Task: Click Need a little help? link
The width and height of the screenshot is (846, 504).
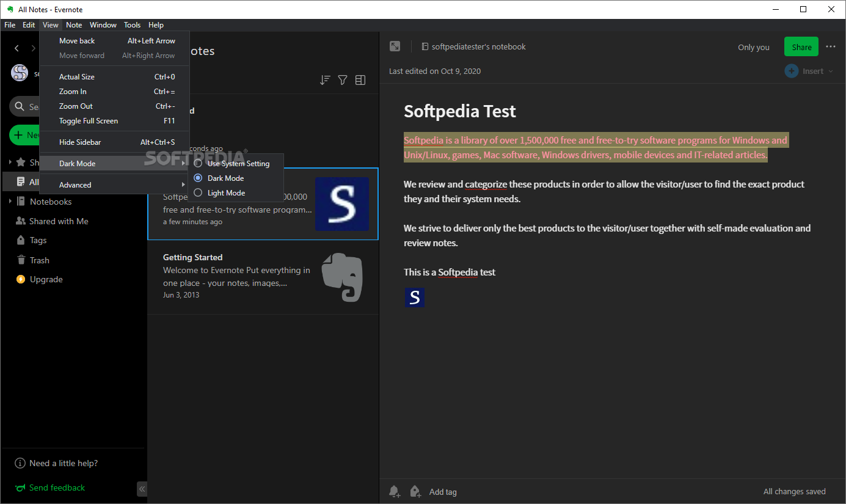Action: (x=64, y=463)
